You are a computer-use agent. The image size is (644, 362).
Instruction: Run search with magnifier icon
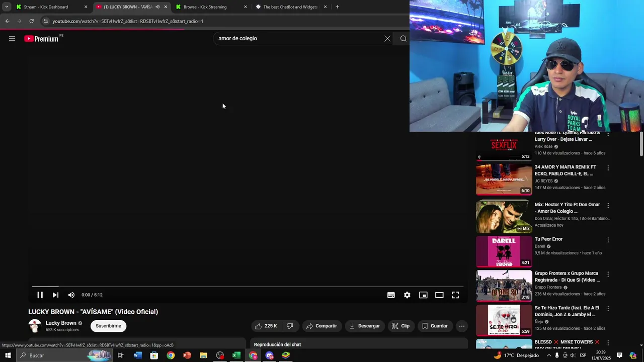click(x=403, y=39)
